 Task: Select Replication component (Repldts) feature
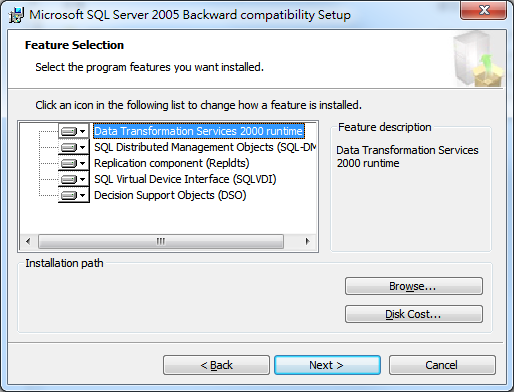tap(172, 163)
